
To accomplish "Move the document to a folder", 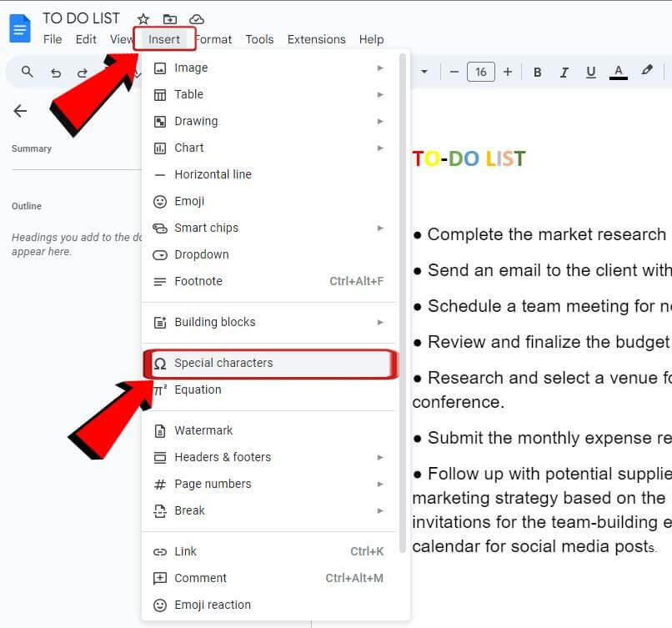I will coord(168,18).
